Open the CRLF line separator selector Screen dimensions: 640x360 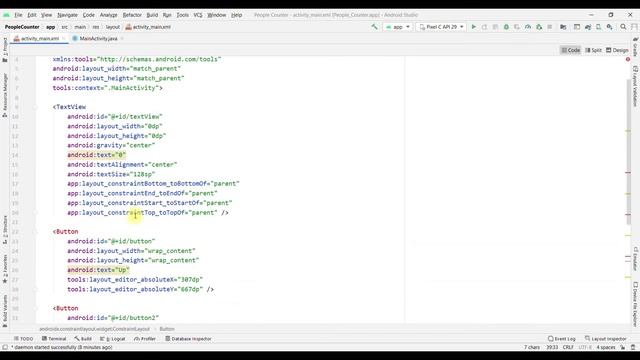coord(568,347)
